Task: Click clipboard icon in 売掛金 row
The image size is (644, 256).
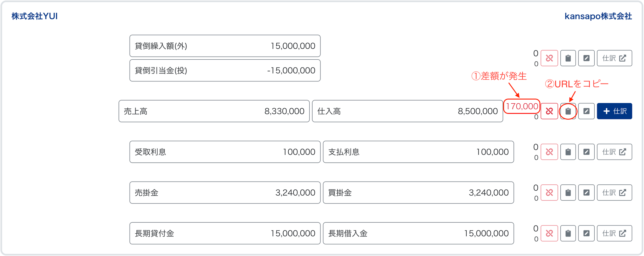Action: tap(568, 193)
